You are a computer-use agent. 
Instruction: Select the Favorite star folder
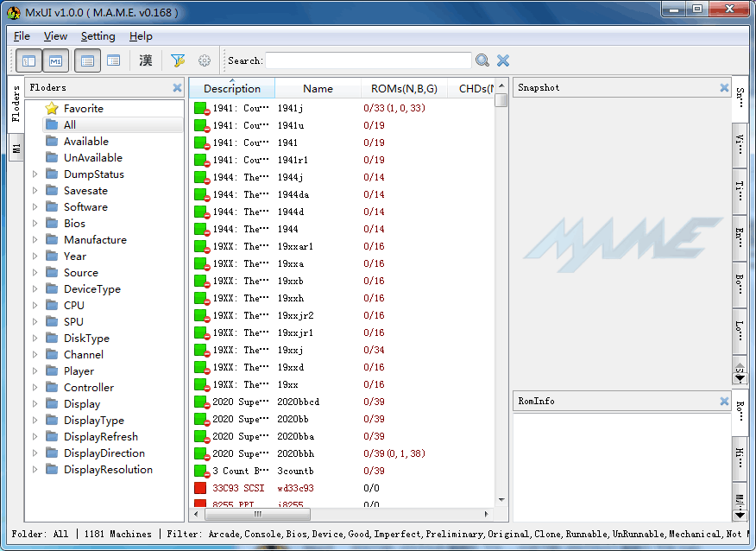83,109
